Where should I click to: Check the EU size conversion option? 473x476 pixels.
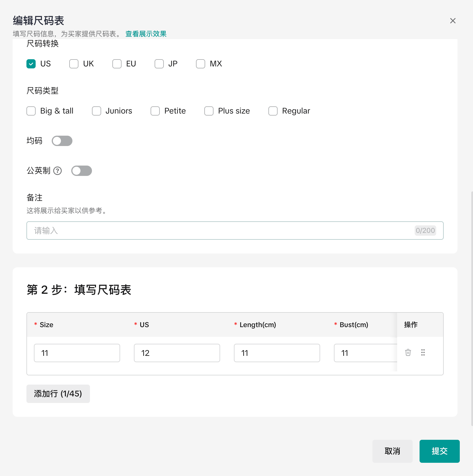click(x=117, y=64)
